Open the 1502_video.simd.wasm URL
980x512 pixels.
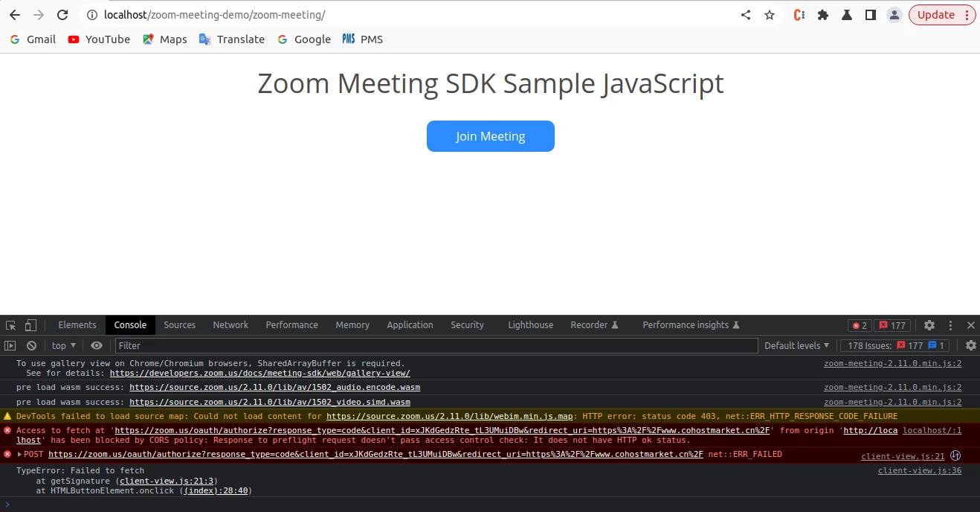pyautogui.click(x=270, y=403)
